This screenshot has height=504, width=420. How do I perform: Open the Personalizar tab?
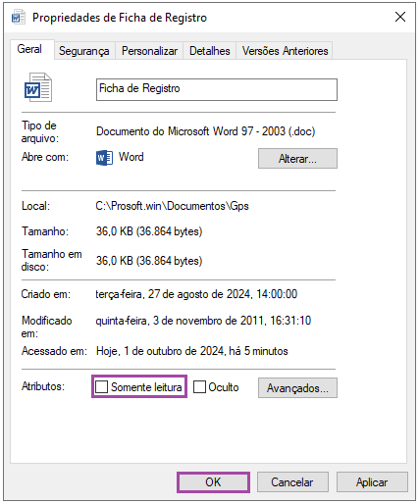click(x=149, y=51)
